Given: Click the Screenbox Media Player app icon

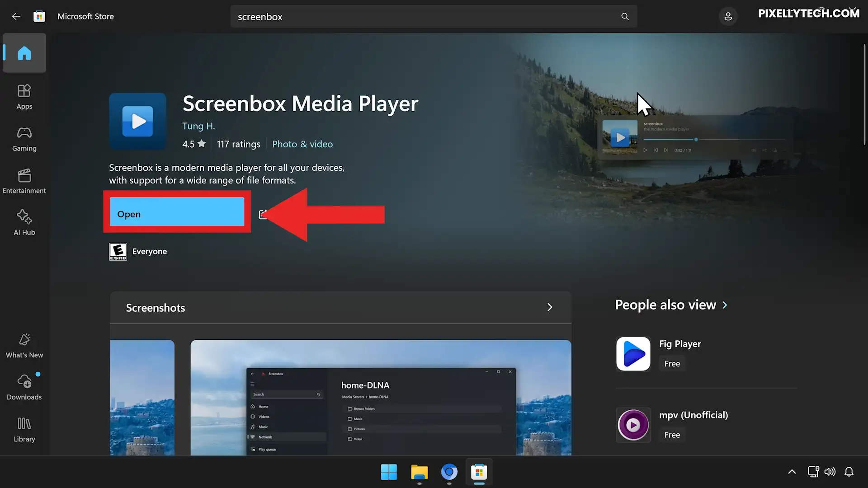Looking at the screenshot, I should 138,121.
